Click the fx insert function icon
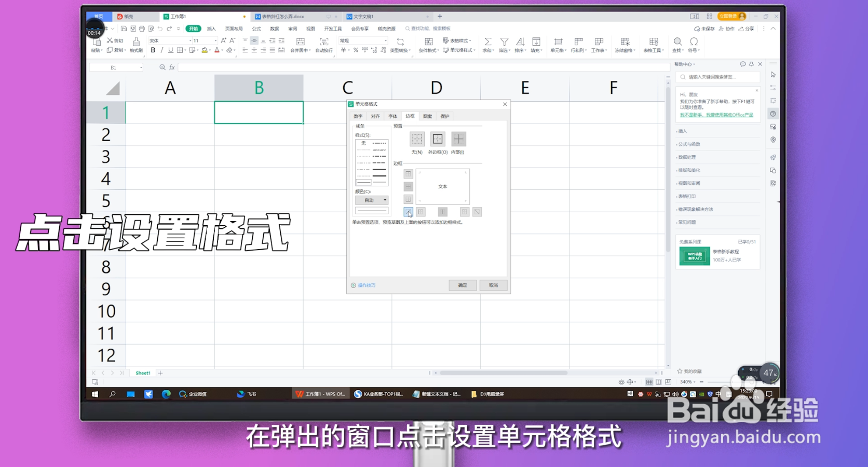Image resolution: width=868 pixels, height=467 pixels. click(x=172, y=67)
